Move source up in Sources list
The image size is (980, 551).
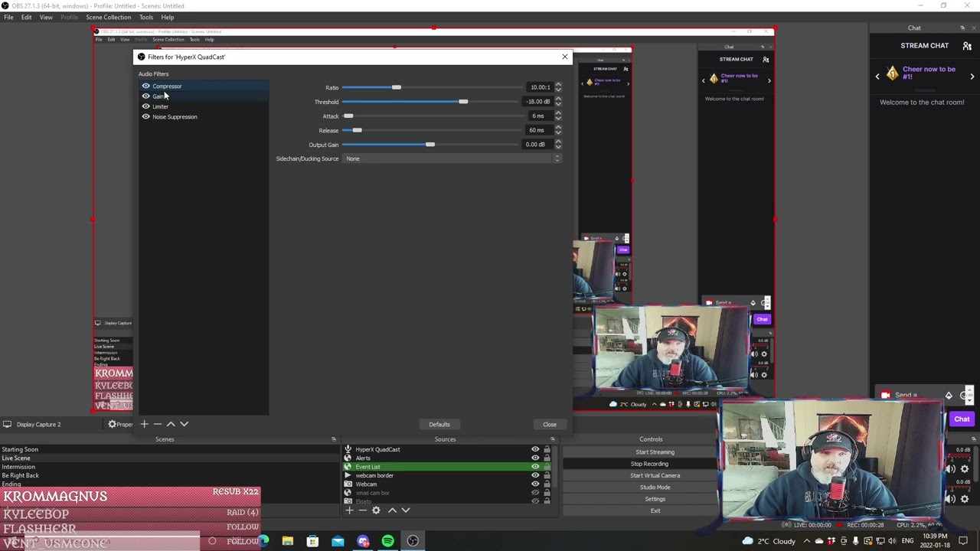[x=392, y=510]
